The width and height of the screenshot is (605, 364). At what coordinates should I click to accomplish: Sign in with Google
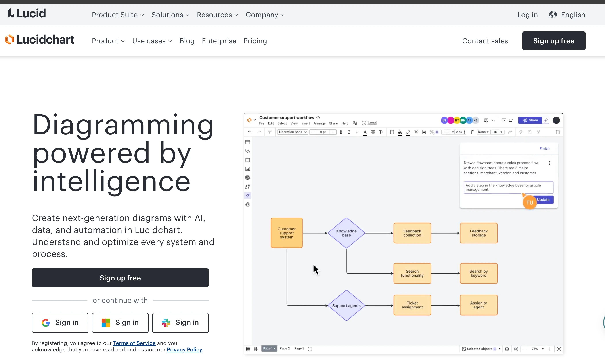[x=60, y=323]
